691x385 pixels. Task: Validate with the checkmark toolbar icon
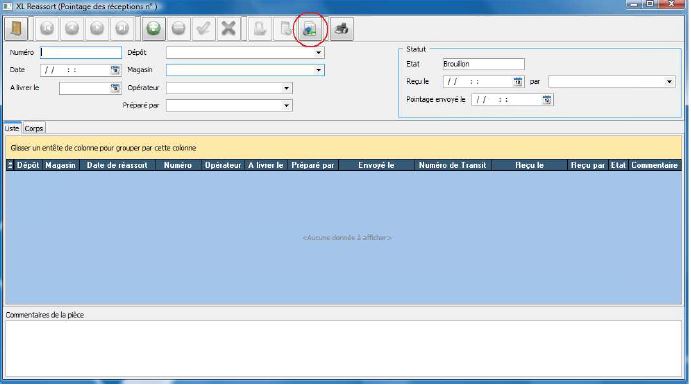click(x=204, y=29)
